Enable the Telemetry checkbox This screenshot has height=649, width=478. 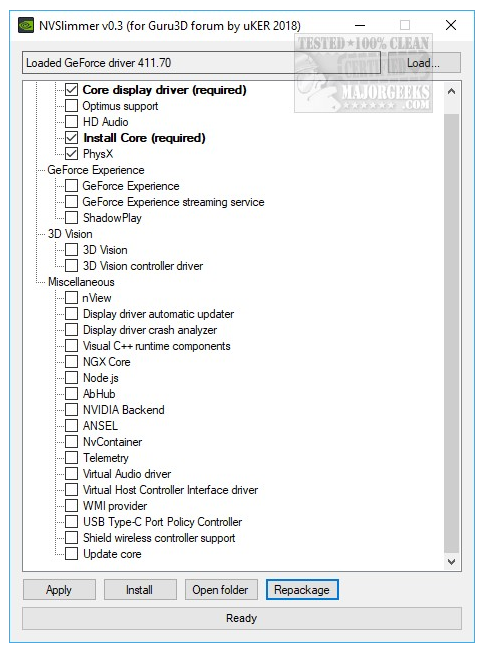tap(72, 457)
